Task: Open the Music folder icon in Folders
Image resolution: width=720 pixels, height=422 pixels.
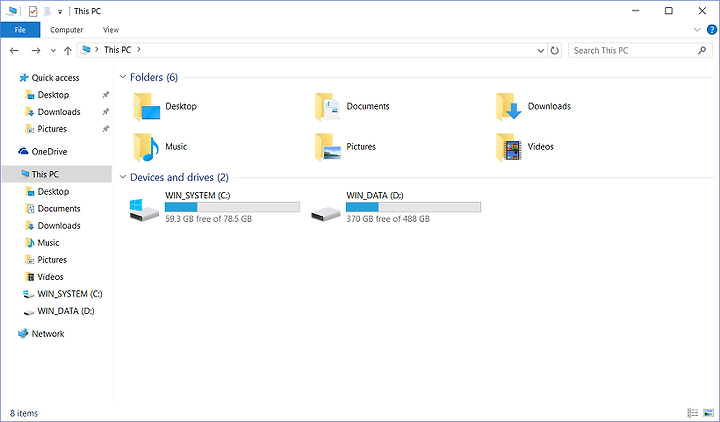Action: (x=146, y=147)
